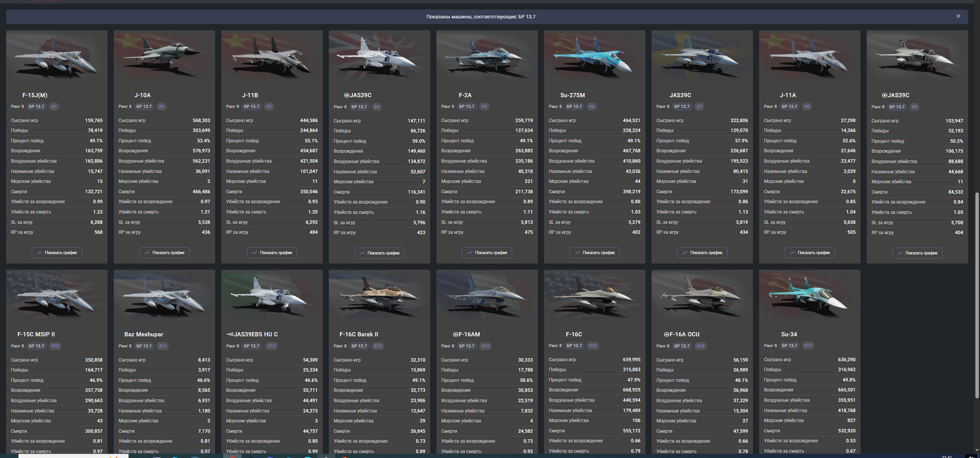Click graph icon on Su-27SM card
The image size is (980, 458).
577,253
